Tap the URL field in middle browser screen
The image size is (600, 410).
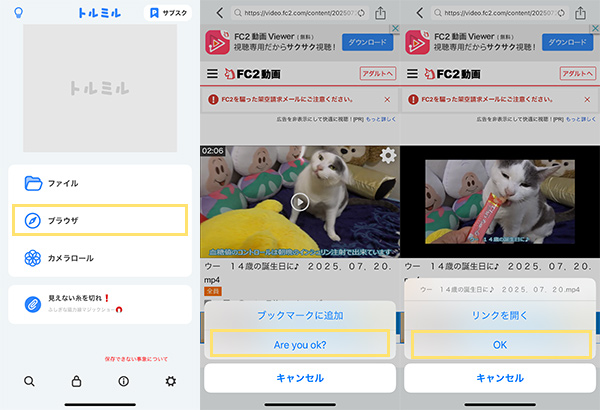click(x=300, y=13)
